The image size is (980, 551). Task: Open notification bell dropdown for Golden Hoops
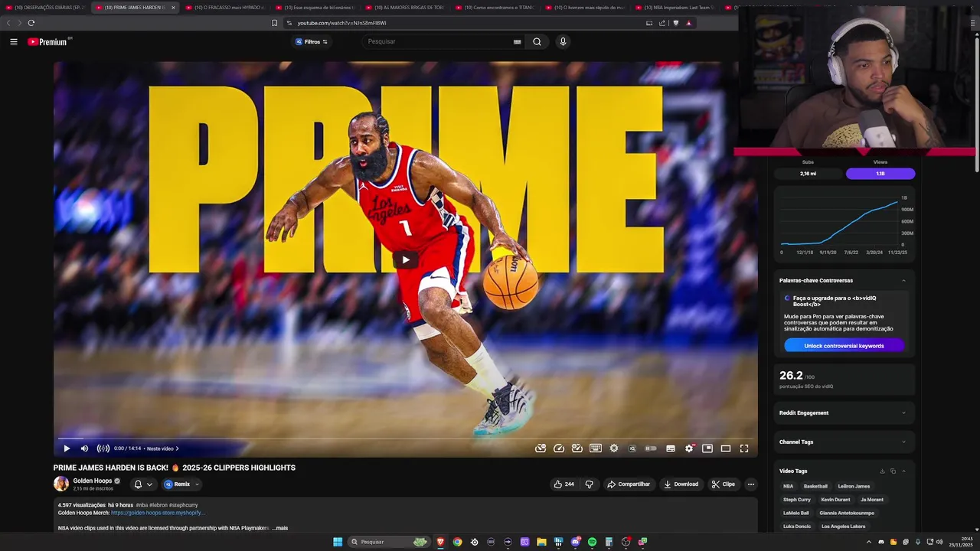pyautogui.click(x=143, y=484)
